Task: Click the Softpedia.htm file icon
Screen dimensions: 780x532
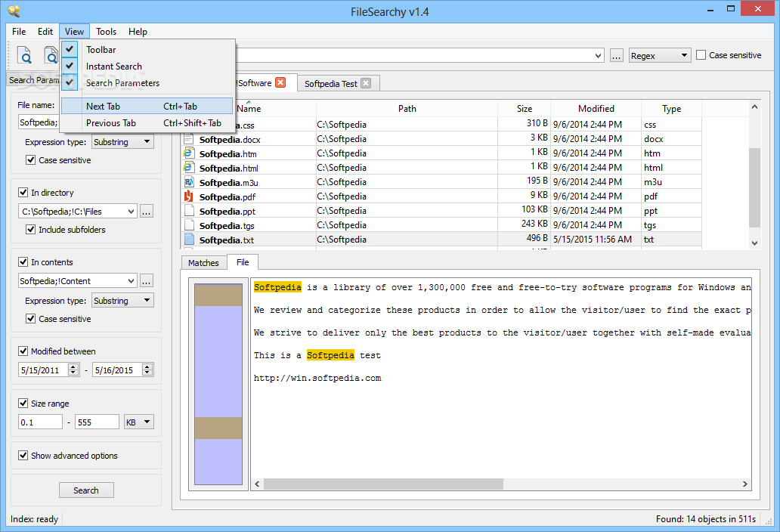Action: pyautogui.click(x=188, y=153)
